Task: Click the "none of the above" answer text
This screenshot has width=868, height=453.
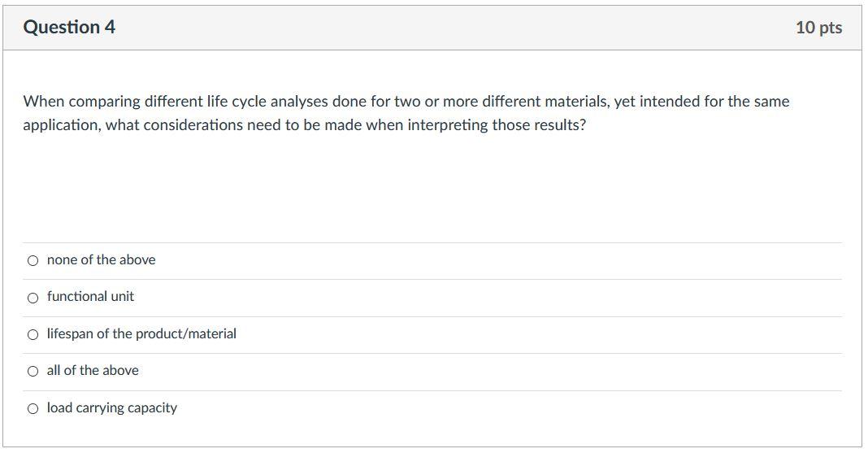Action: (x=101, y=260)
